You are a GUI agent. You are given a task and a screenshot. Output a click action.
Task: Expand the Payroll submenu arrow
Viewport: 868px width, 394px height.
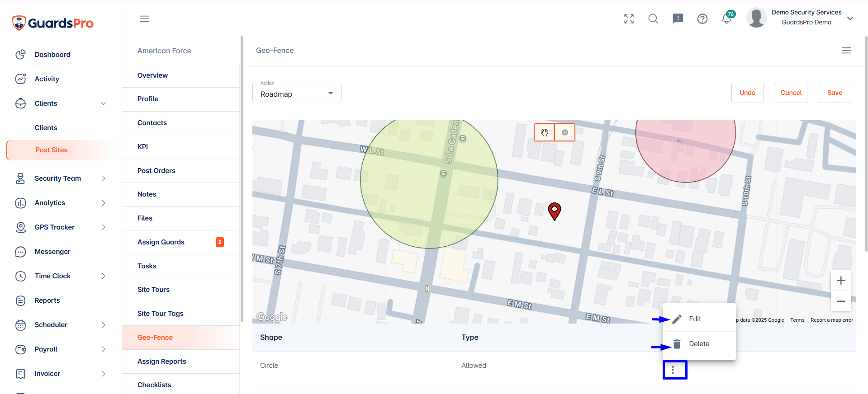(104, 349)
